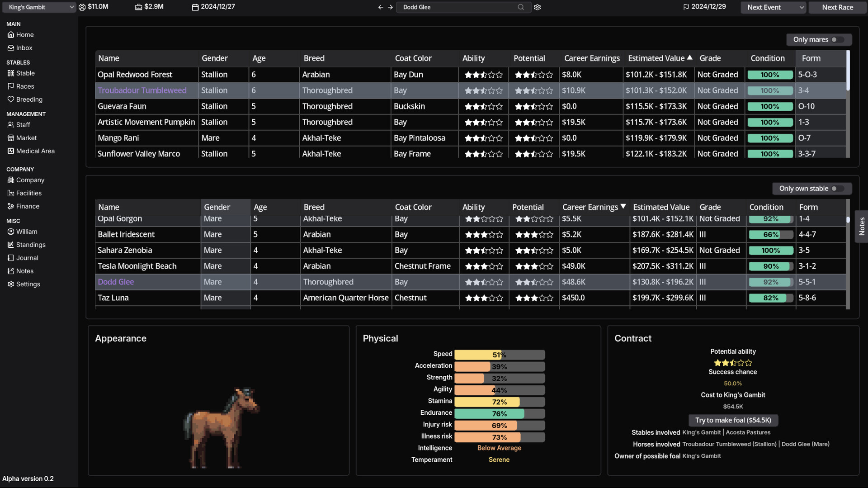Open the Next Event dropdown

(x=773, y=7)
